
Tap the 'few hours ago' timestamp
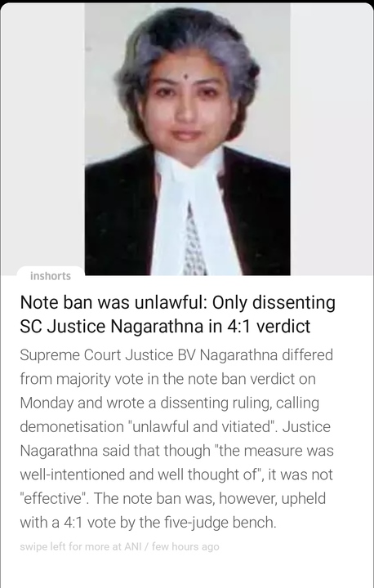click(x=185, y=546)
